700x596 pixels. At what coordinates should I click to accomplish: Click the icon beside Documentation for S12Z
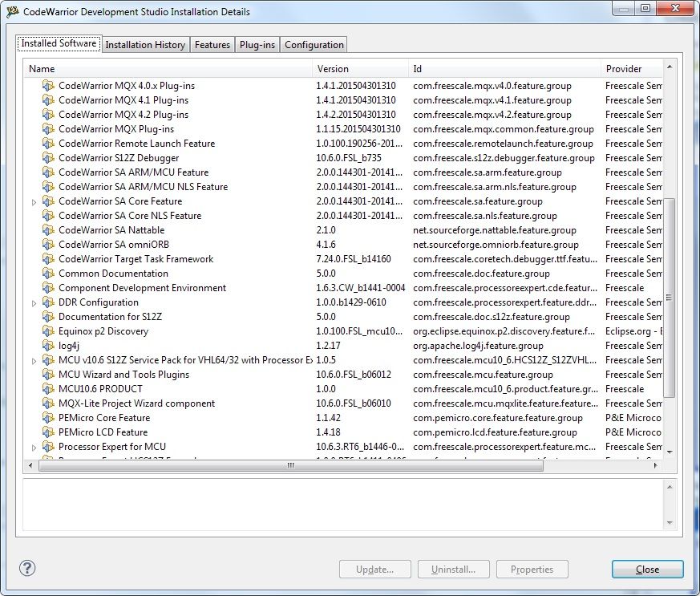48,317
